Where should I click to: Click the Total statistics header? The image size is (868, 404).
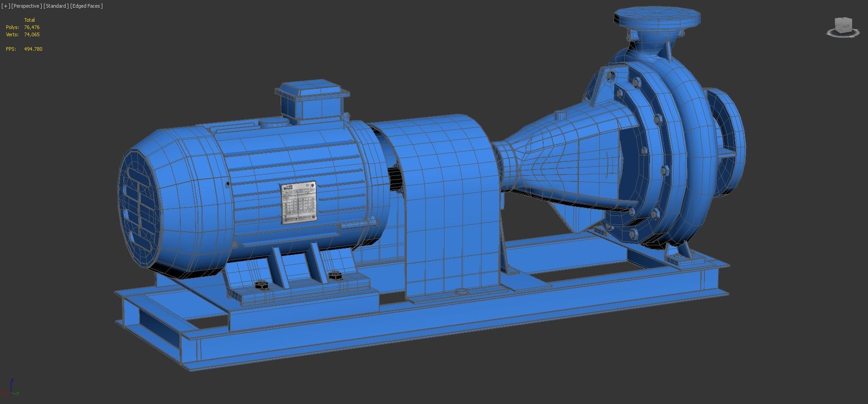click(29, 20)
